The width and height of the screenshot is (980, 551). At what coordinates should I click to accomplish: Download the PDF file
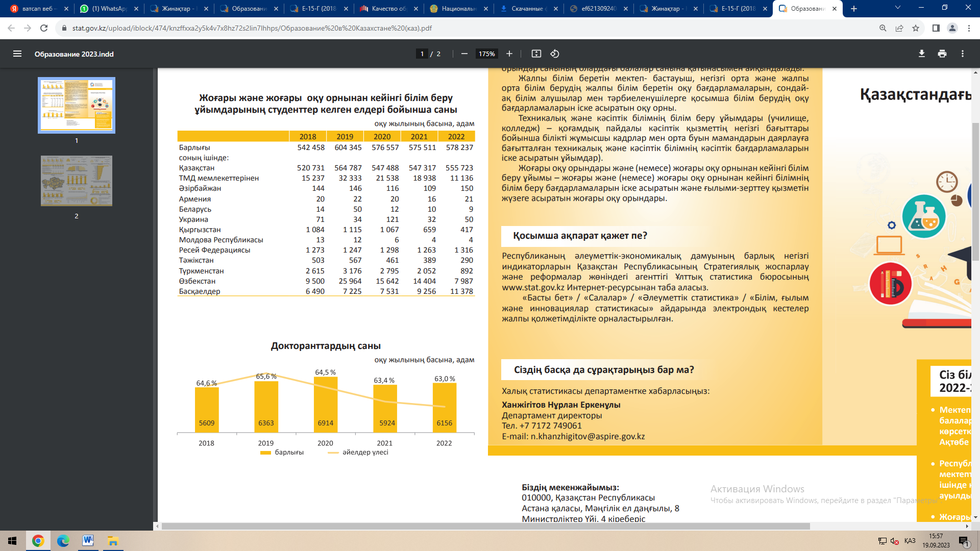coord(921,54)
